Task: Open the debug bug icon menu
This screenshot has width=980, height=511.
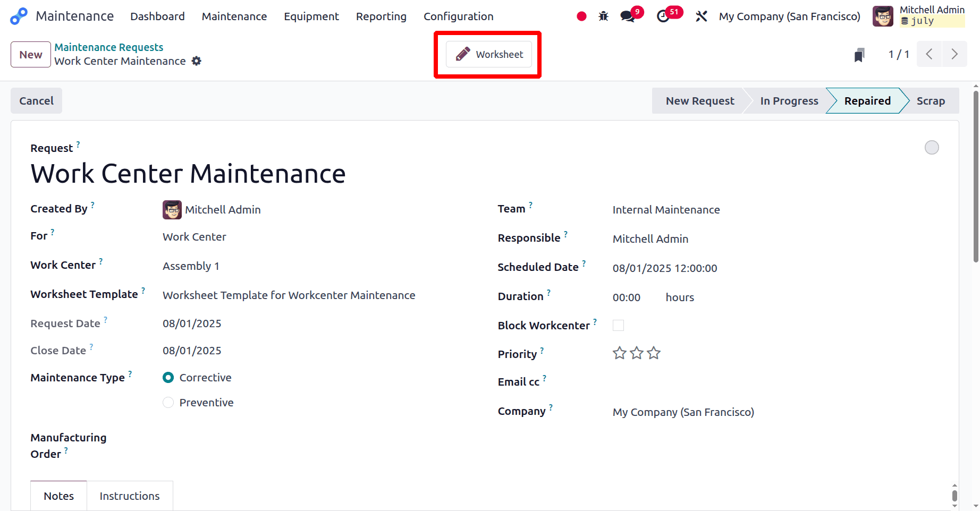Action: click(x=603, y=16)
